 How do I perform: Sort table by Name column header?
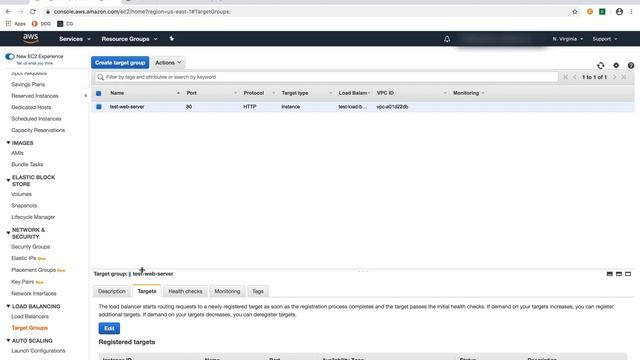click(x=117, y=93)
